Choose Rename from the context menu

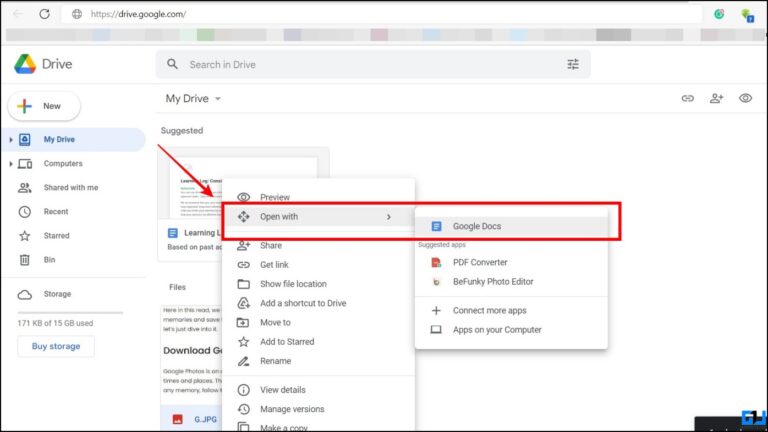click(318, 361)
